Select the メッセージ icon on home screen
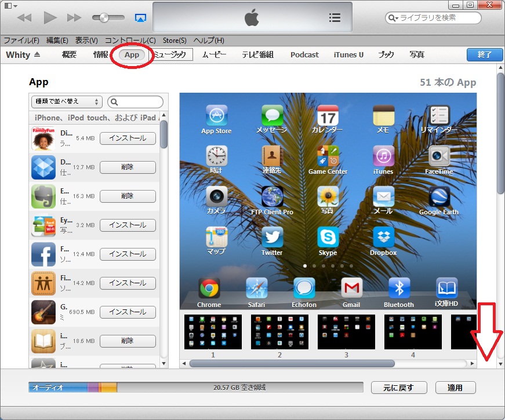 (272, 115)
